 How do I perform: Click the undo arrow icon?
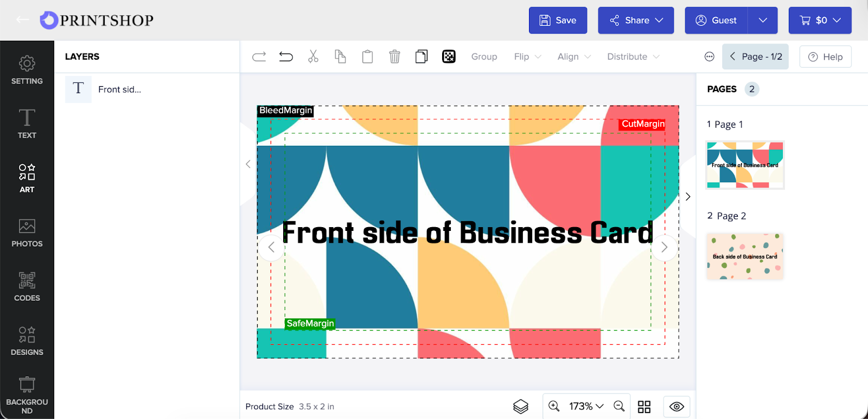pyautogui.click(x=286, y=56)
